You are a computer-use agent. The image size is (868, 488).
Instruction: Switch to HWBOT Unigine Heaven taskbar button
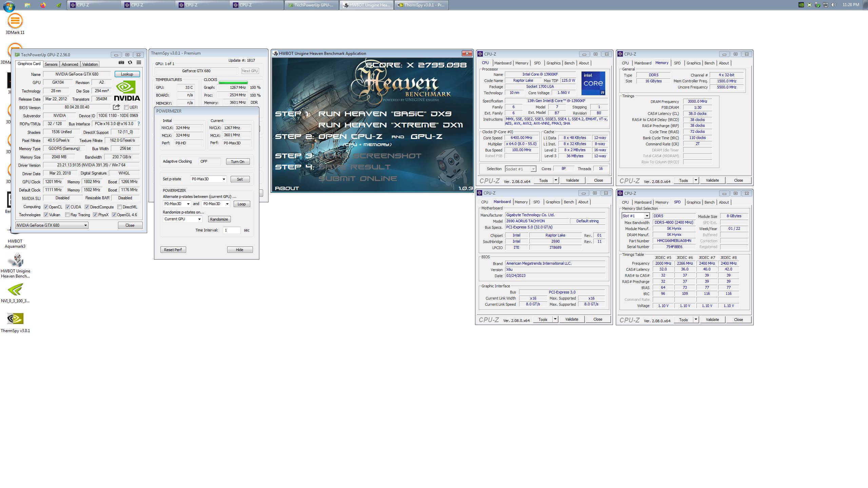(x=366, y=5)
